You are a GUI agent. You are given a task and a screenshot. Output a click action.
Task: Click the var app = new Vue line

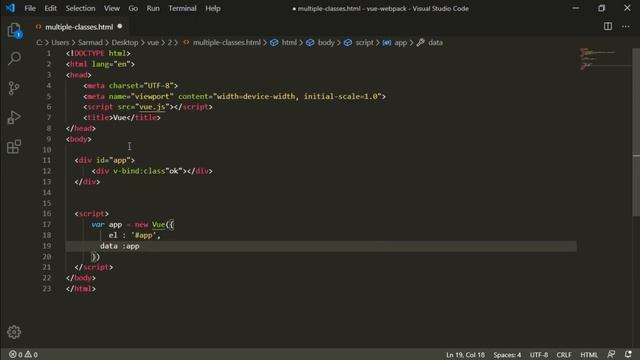tap(133, 224)
